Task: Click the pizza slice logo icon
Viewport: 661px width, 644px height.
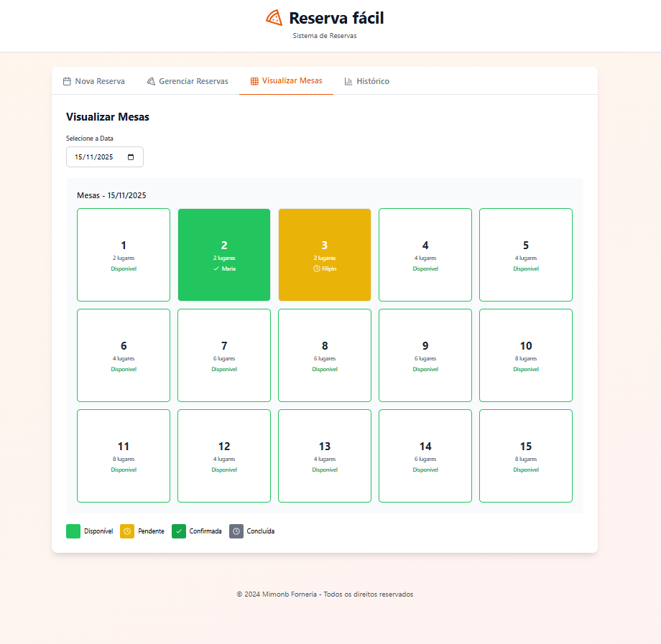Action: pyautogui.click(x=274, y=18)
